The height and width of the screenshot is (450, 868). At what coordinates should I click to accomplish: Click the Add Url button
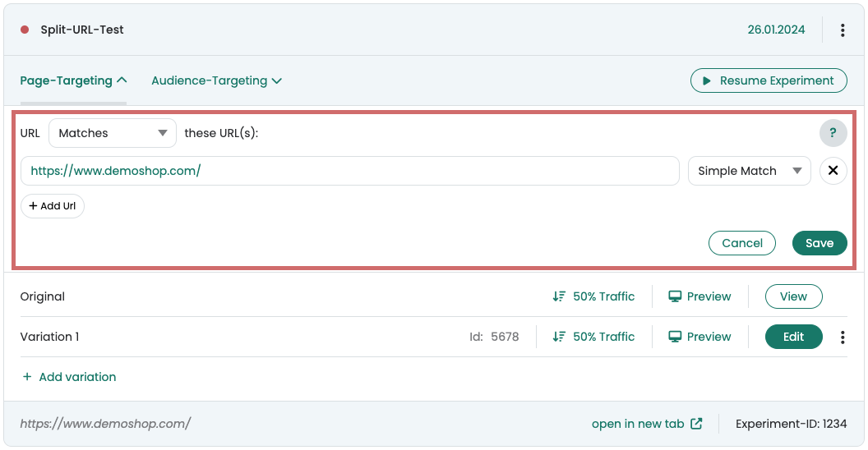tap(53, 206)
